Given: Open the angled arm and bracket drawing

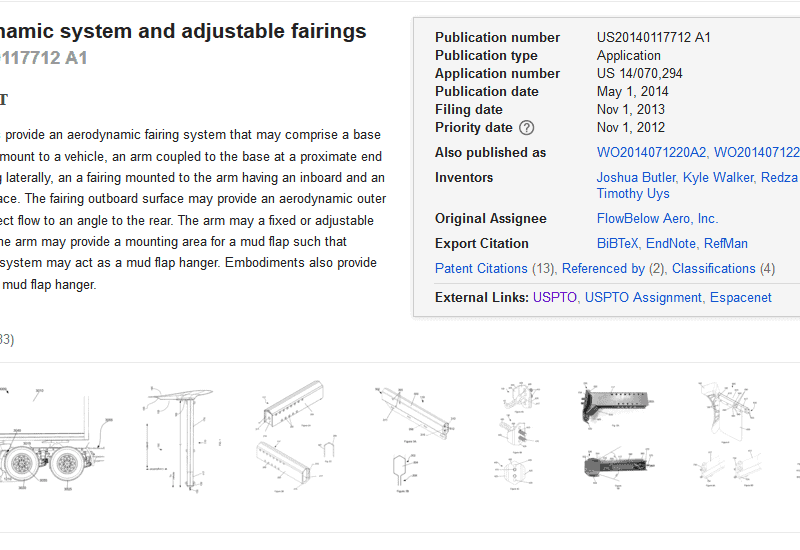Looking at the screenshot, I should (x=414, y=439).
